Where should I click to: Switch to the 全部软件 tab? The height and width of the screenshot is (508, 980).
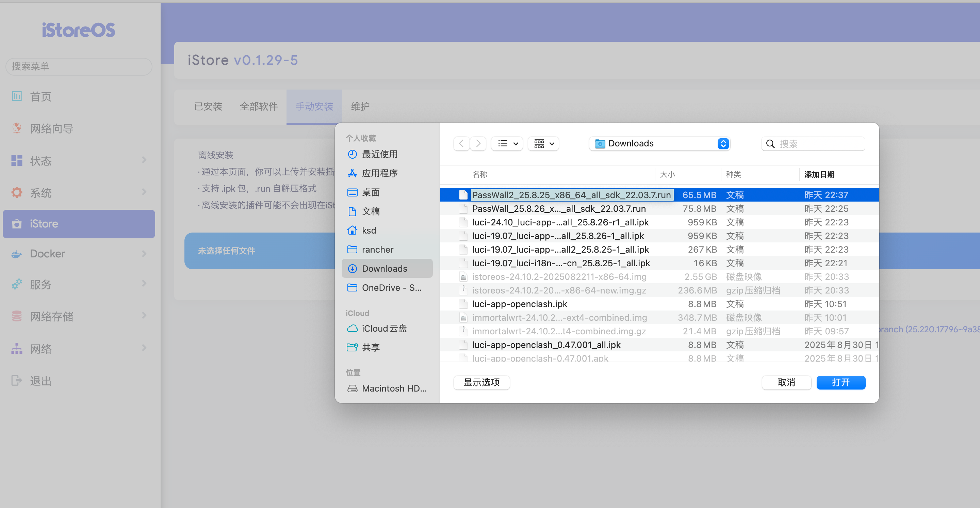tap(258, 107)
